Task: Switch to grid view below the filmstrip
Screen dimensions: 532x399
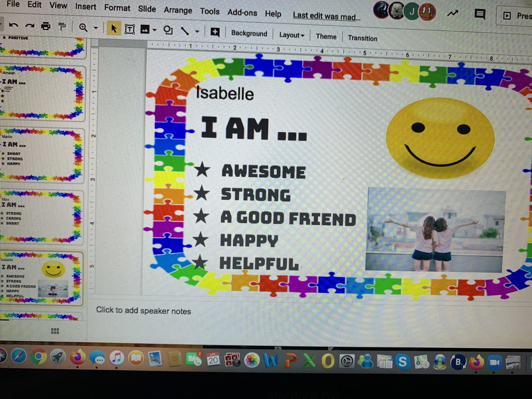Action: [55, 331]
